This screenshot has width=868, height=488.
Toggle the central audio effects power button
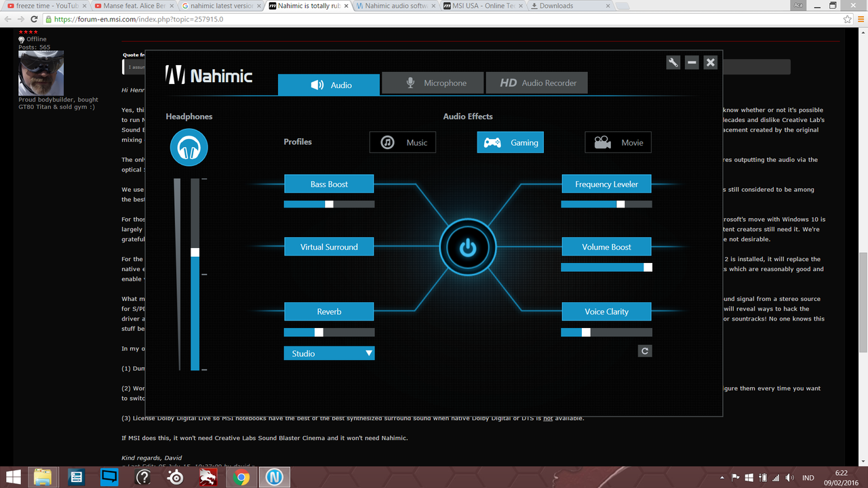[x=468, y=248]
